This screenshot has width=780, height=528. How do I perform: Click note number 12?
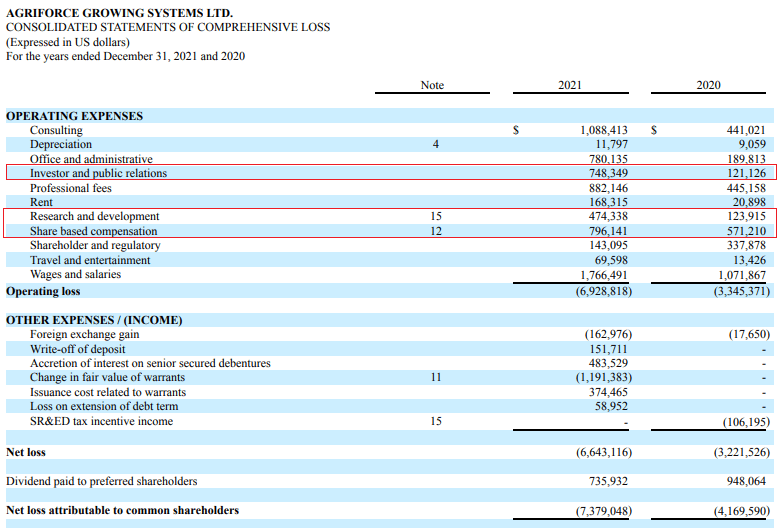(x=436, y=231)
